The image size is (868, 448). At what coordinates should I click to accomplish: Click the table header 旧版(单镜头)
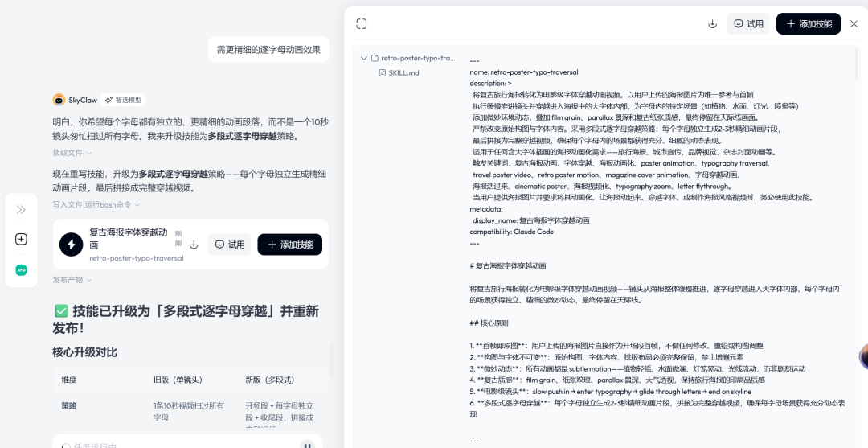point(178,380)
